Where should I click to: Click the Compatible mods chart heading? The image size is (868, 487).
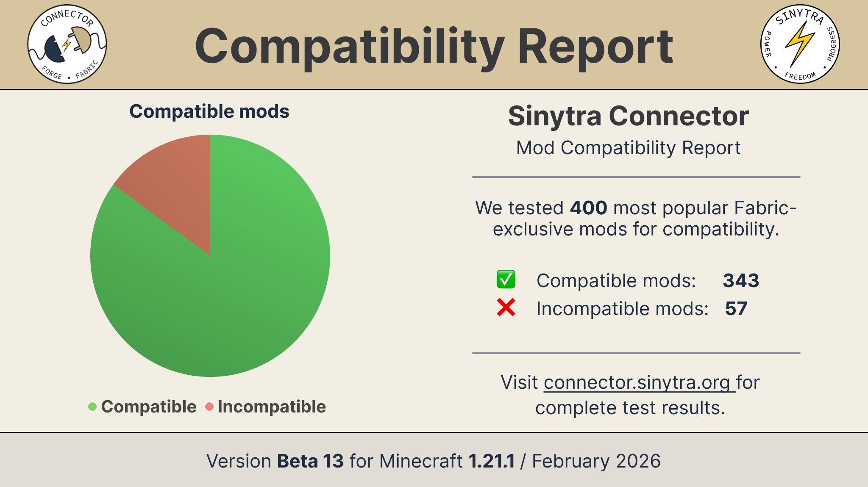[x=209, y=111]
